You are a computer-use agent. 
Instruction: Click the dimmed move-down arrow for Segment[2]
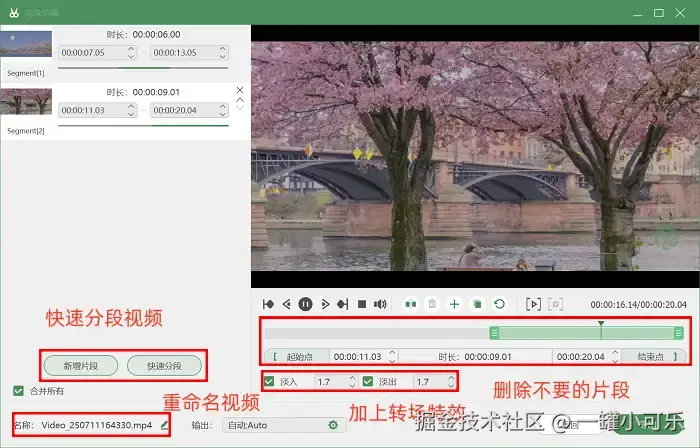240,108
